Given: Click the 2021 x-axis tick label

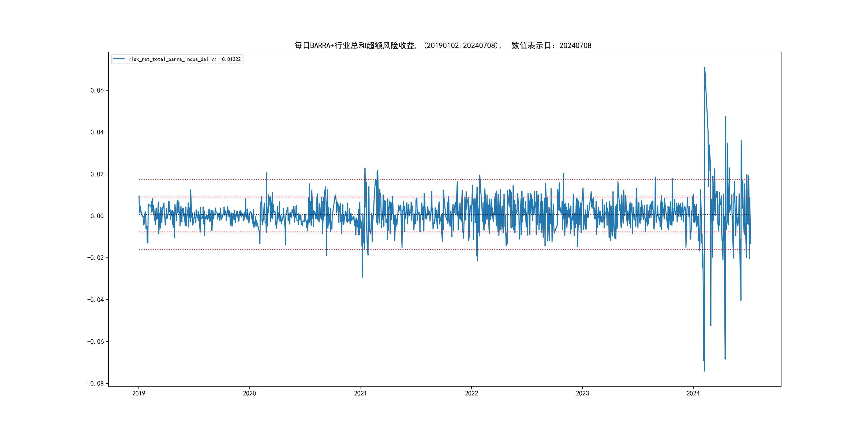Looking at the screenshot, I should point(360,393).
